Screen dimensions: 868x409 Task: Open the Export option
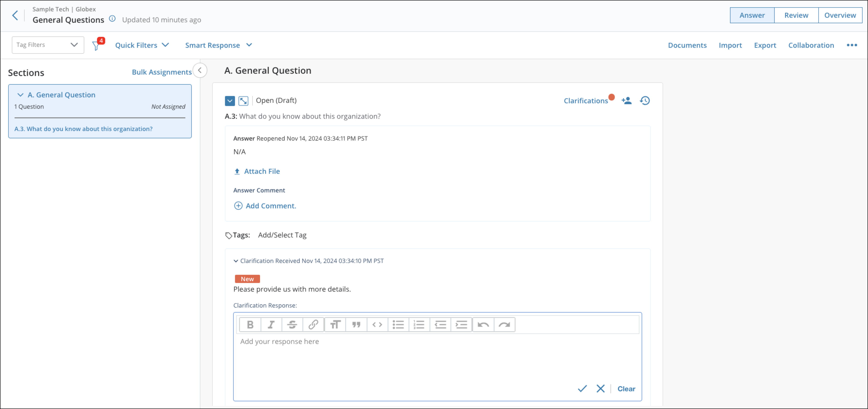point(765,45)
